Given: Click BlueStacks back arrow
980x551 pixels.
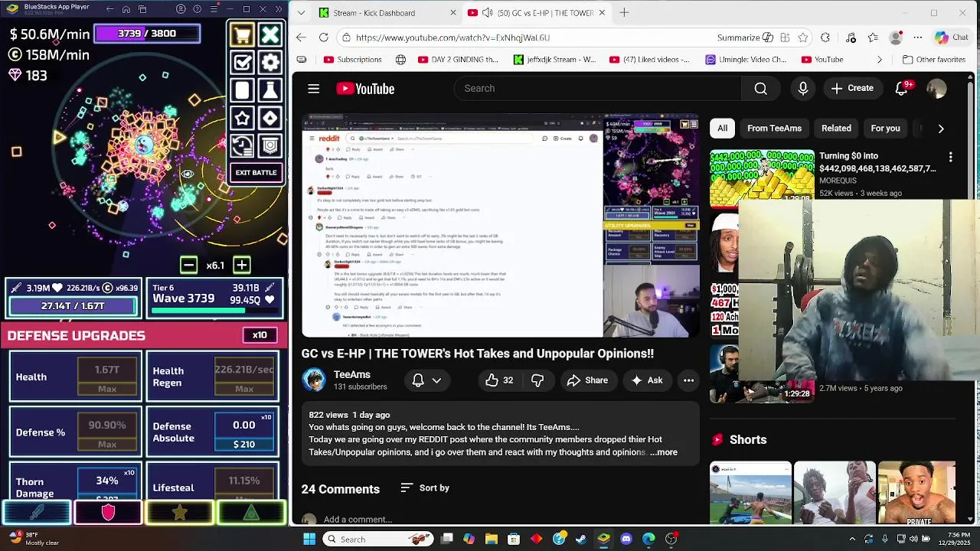Looking at the screenshot, I should click(x=109, y=9).
